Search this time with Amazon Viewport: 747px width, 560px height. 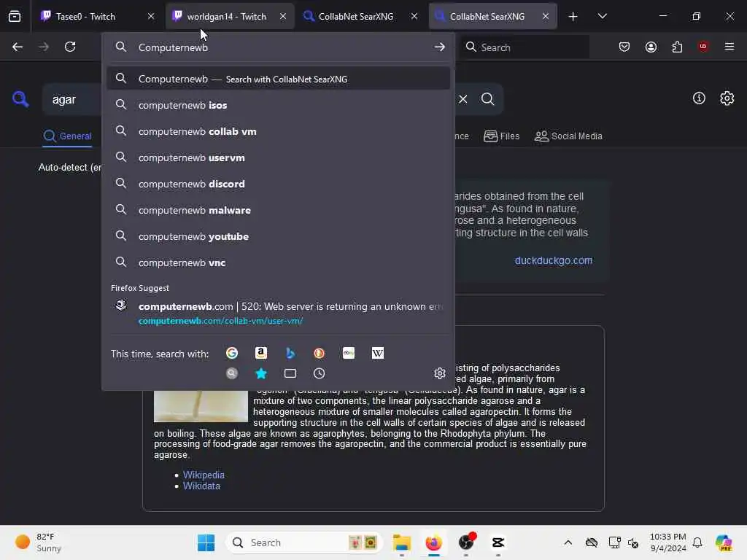click(261, 353)
